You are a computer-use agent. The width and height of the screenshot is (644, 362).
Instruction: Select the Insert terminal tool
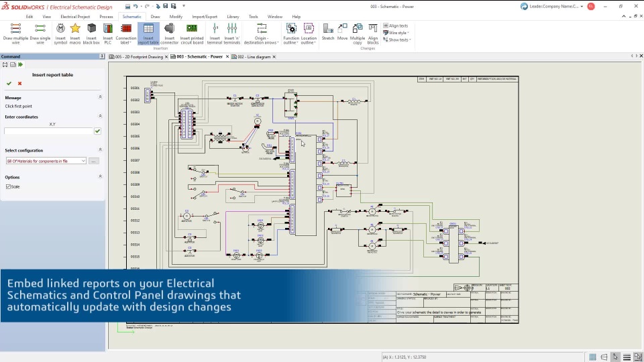(215, 34)
